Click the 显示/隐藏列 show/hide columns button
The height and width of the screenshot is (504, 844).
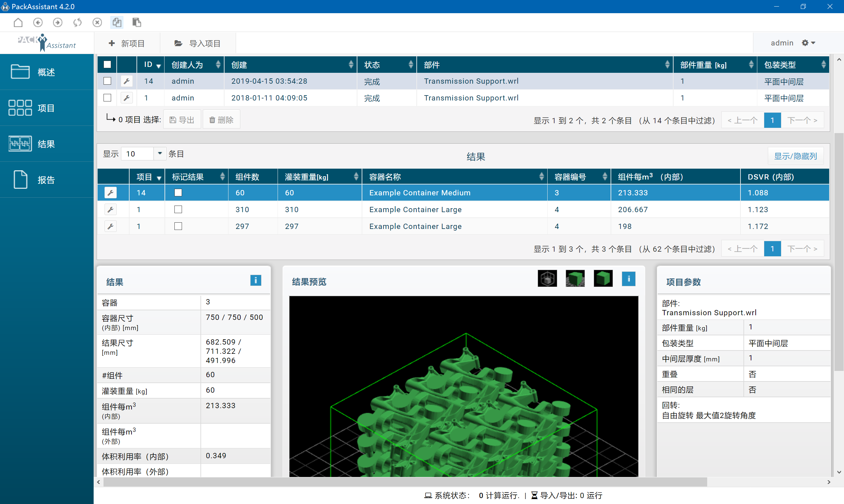(796, 156)
